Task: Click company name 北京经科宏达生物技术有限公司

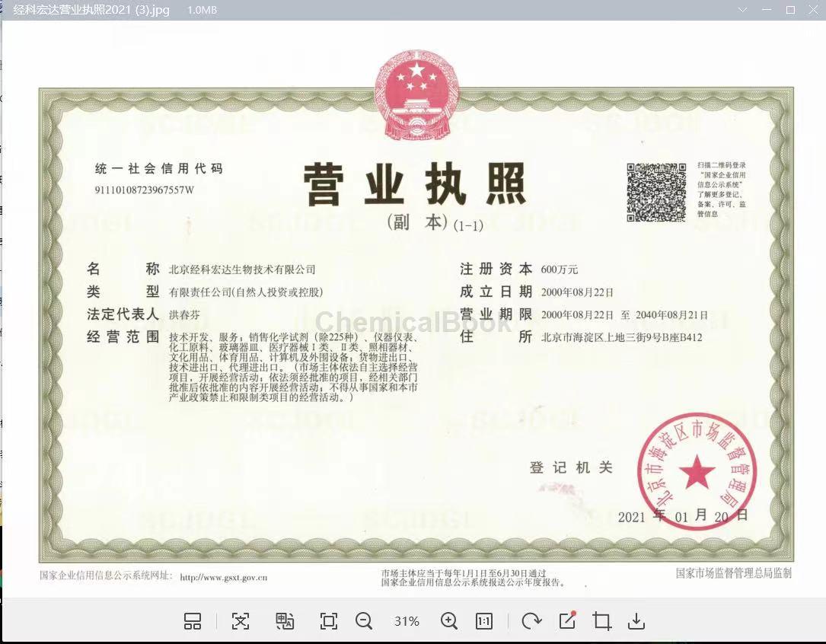Action: (242, 269)
